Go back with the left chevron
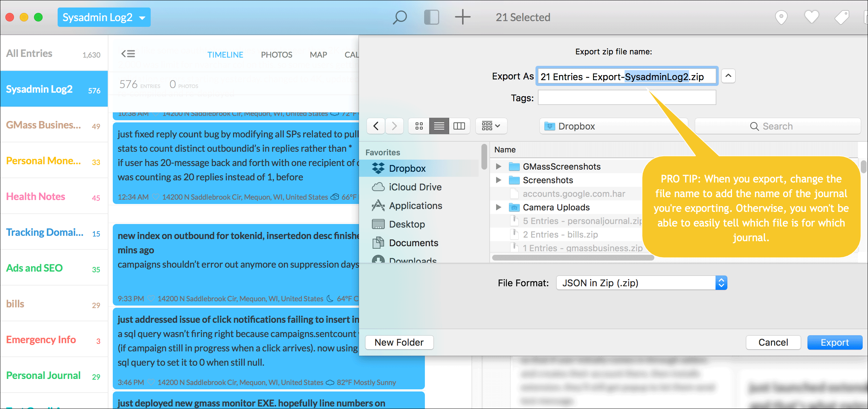The image size is (868, 409). 376,126
